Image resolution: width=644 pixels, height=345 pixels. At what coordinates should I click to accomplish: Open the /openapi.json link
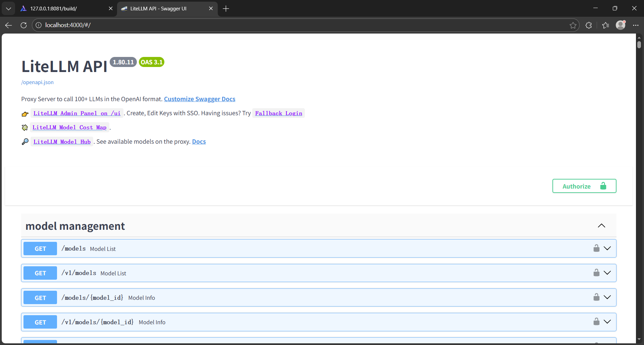37,82
